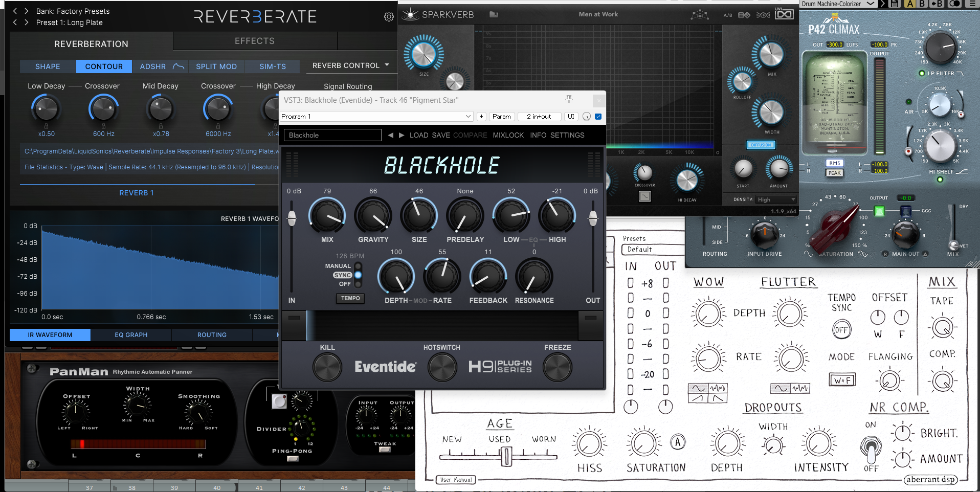Screen dimensions: 980x492
Task: Open Reverberate settings gear icon
Action: click(389, 17)
